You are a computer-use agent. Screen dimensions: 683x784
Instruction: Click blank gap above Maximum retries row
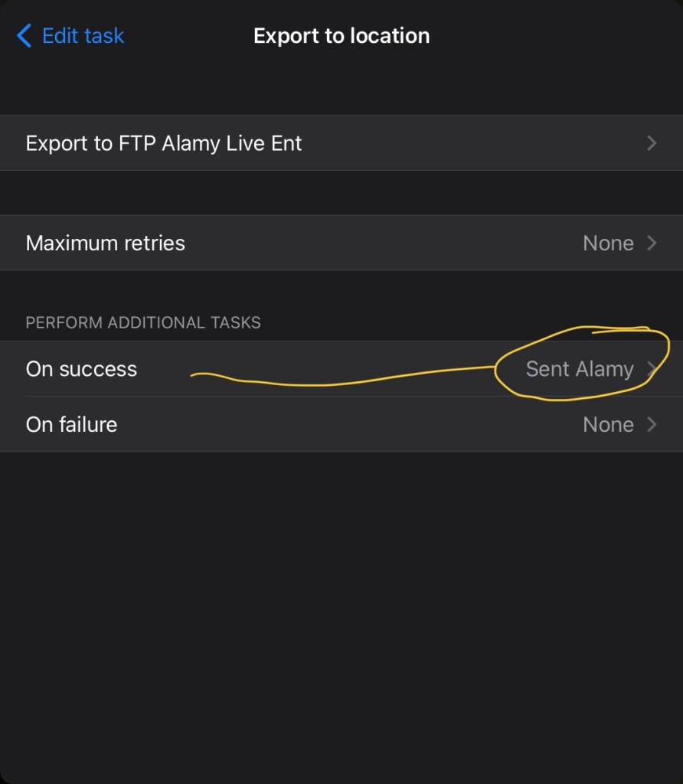[x=341, y=193]
